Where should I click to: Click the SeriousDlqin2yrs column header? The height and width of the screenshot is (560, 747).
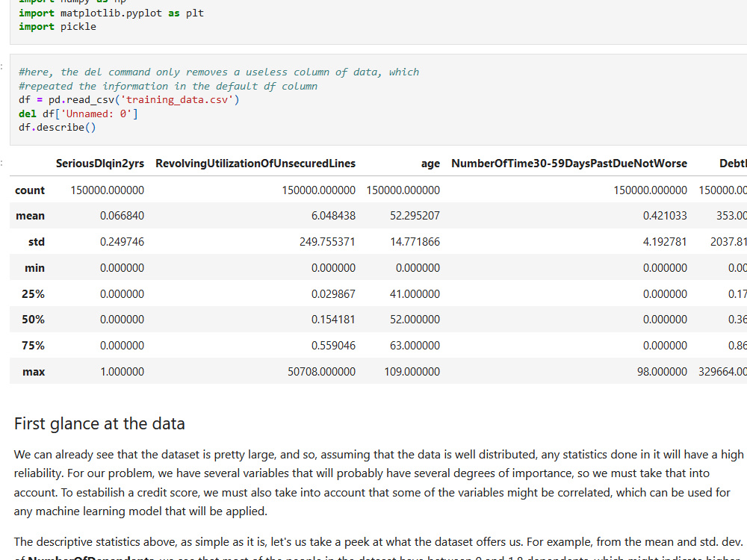click(100, 163)
